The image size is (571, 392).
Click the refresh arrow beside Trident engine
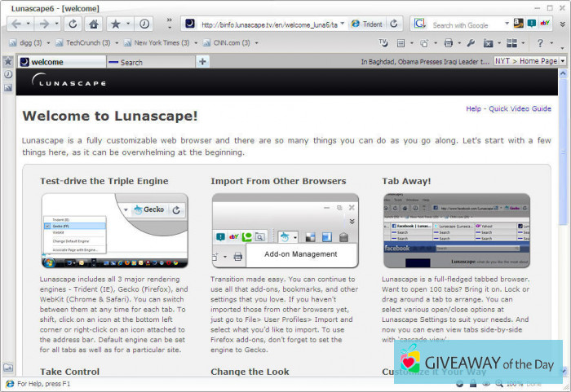(394, 24)
